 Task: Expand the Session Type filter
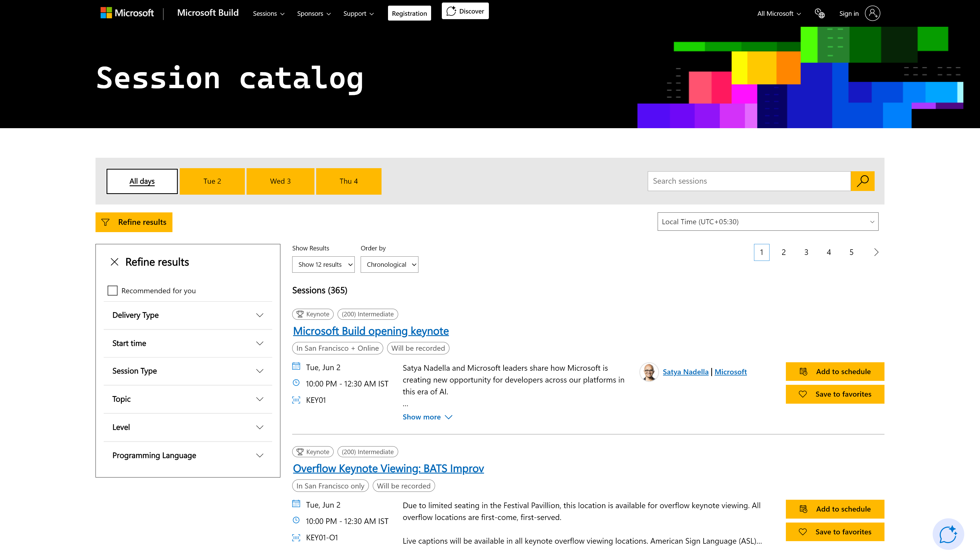[x=188, y=371]
